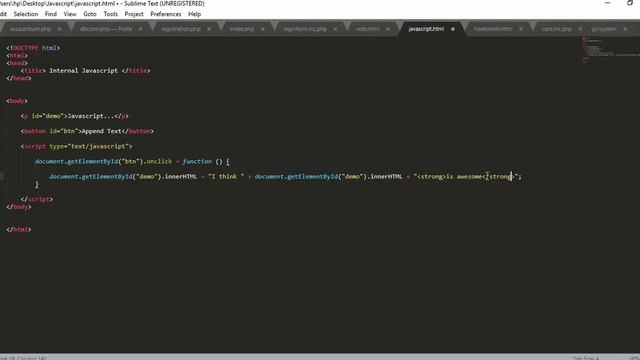Click the 'onclick' property in code
Viewport: 640px width, 360px height.
tap(159, 161)
